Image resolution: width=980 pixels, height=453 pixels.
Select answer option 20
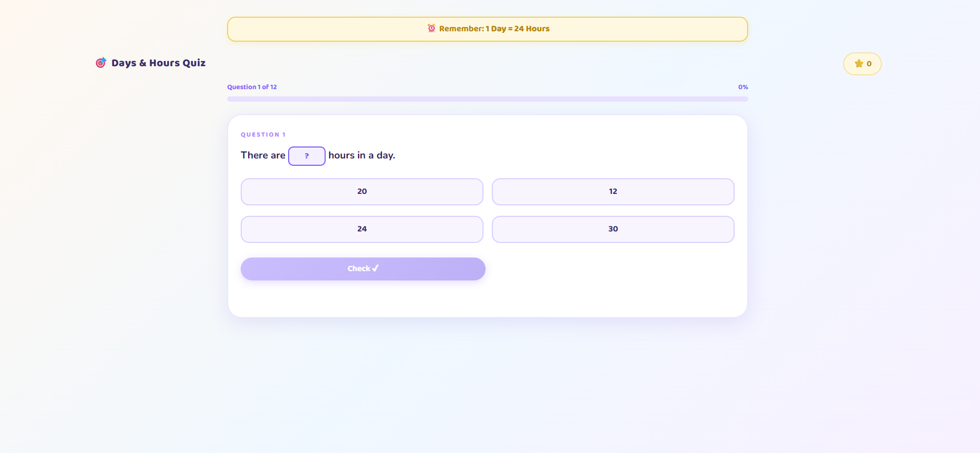coord(362,192)
